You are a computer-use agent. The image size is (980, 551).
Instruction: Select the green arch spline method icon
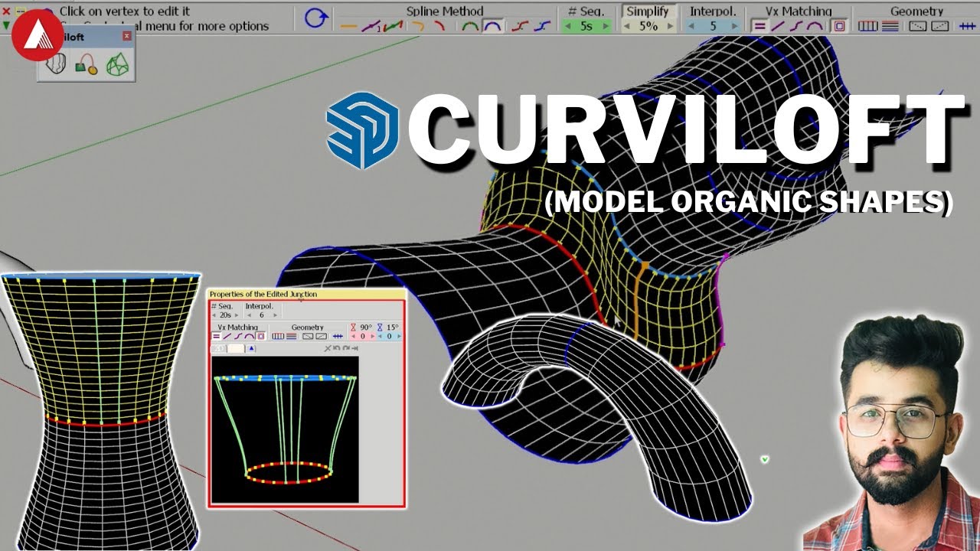tap(469, 26)
